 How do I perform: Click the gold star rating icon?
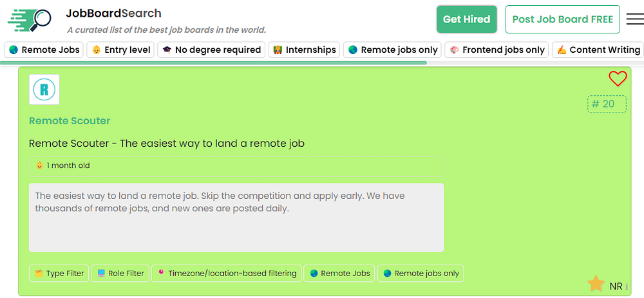596,283
